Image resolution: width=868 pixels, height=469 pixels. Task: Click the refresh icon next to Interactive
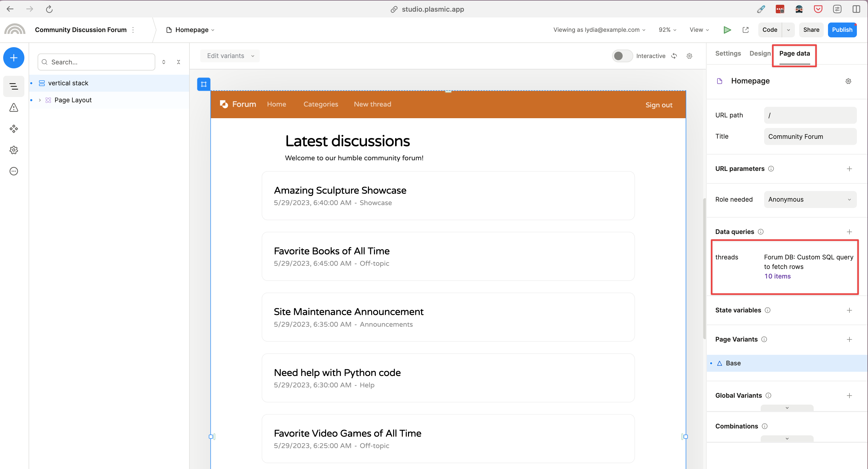[x=674, y=56]
